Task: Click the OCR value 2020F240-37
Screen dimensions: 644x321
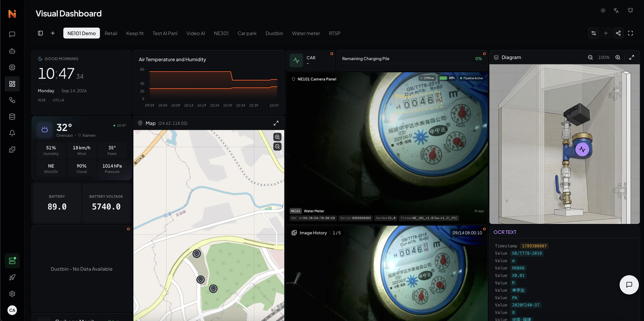Action: click(525, 305)
